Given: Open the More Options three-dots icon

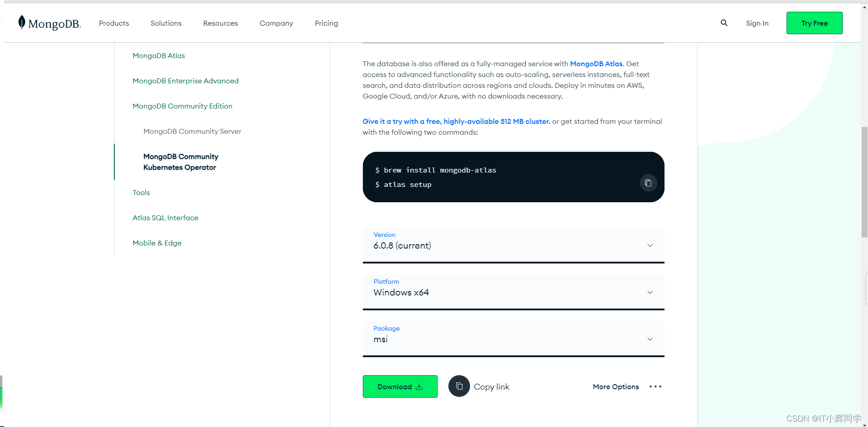Looking at the screenshot, I should tap(656, 386).
